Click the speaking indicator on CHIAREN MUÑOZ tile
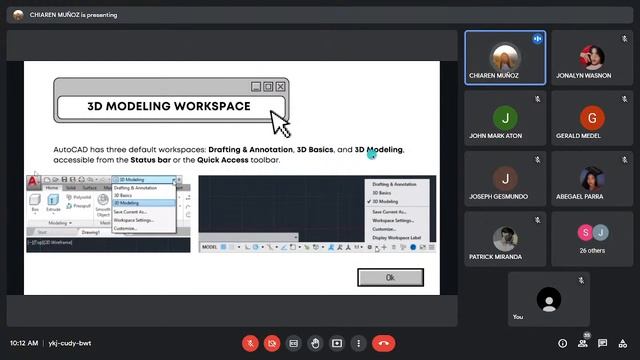 (x=537, y=39)
